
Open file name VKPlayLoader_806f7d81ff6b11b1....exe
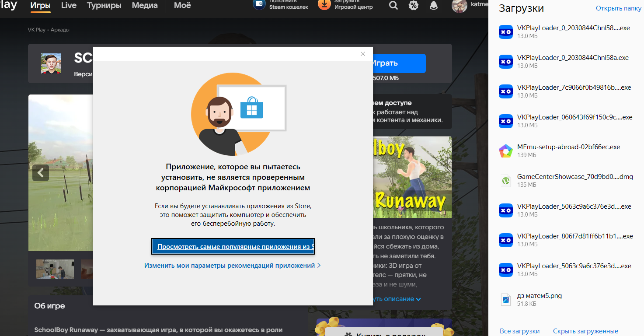[575, 236]
